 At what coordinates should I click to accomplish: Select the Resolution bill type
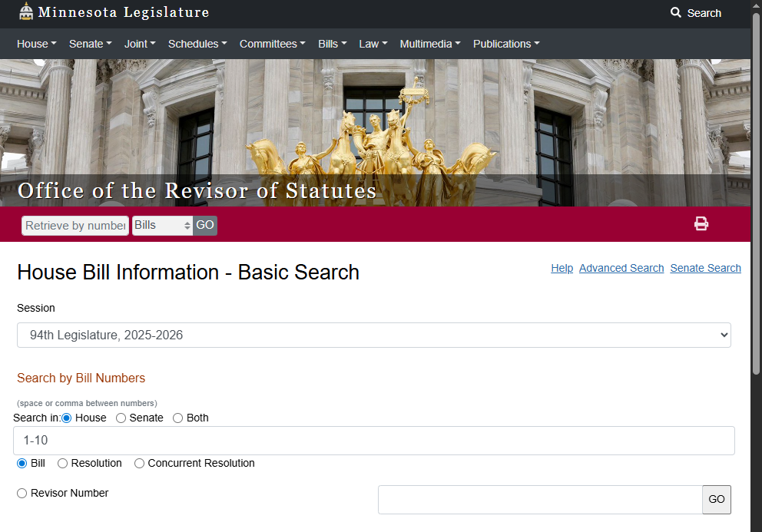coord(61,463)
